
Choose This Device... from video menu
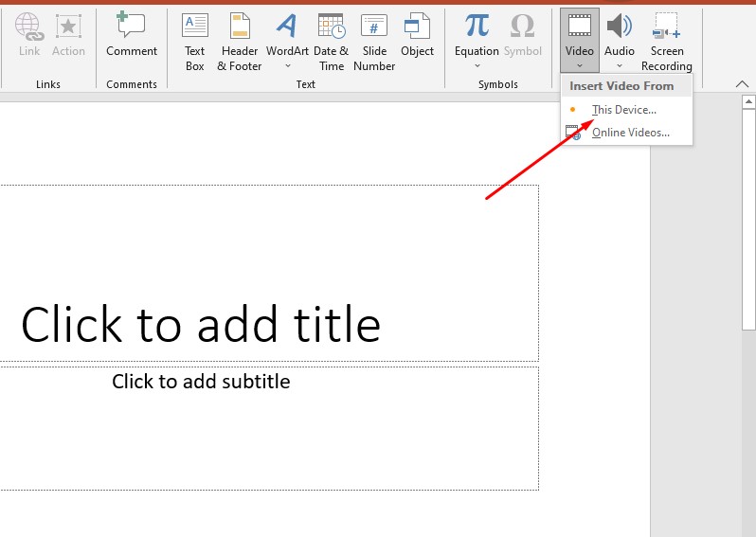click(x=623, y=110)
